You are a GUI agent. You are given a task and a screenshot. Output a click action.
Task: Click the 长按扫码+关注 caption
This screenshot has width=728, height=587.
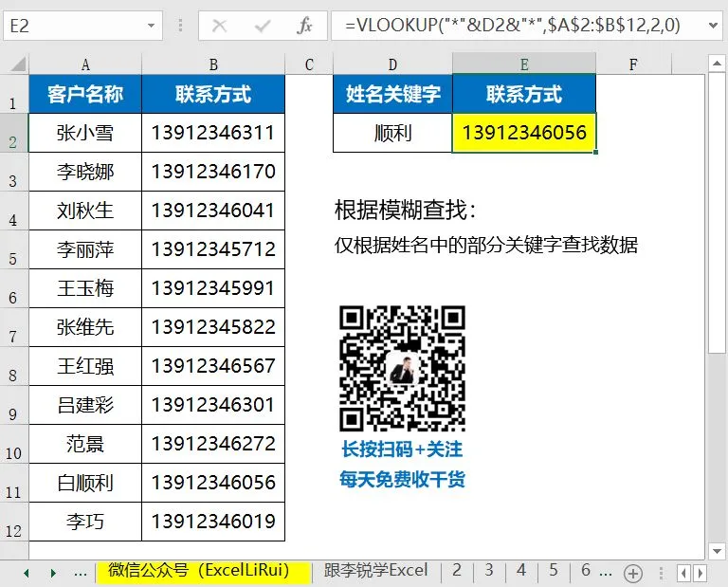[402, 449]
